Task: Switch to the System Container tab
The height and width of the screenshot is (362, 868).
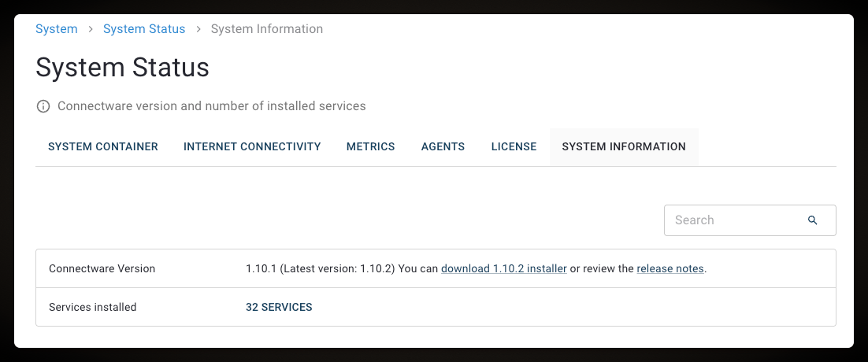Action: pyautogui.click(x=103, y=146)
